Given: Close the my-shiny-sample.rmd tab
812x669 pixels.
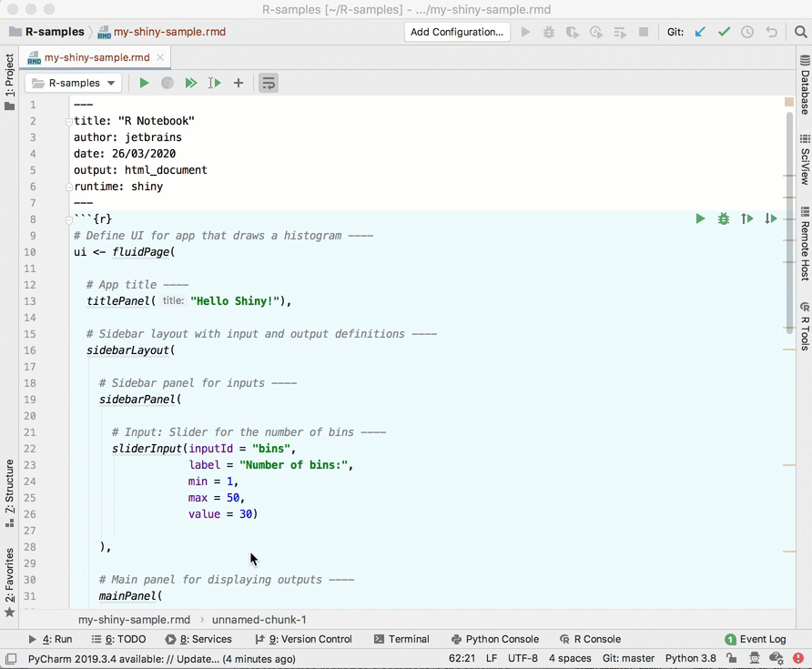Looking at the screenshot, I should pyautogui.click(x=160, y=57).
